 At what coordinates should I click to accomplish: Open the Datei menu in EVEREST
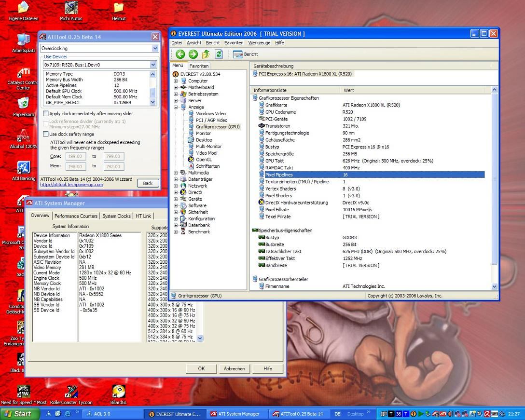pyautogui.click(x=177, y=43)
